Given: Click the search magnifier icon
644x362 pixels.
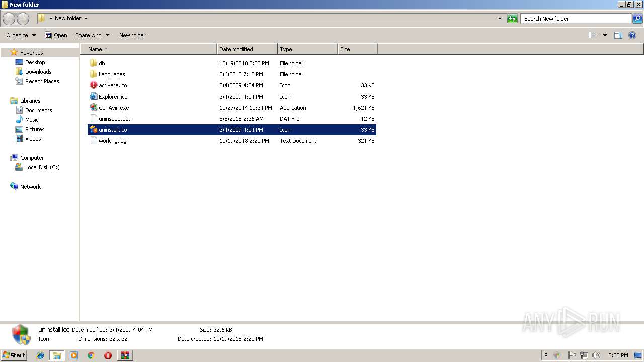Looking at the screenshot, I should 637,19.
